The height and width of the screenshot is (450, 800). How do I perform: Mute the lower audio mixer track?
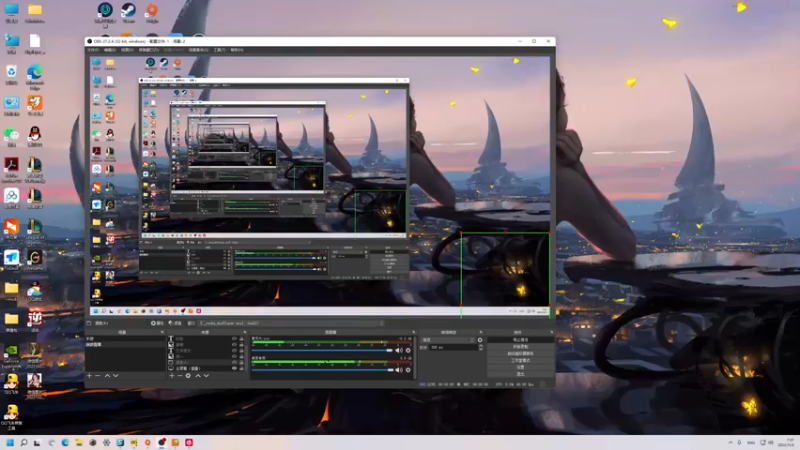399,370
